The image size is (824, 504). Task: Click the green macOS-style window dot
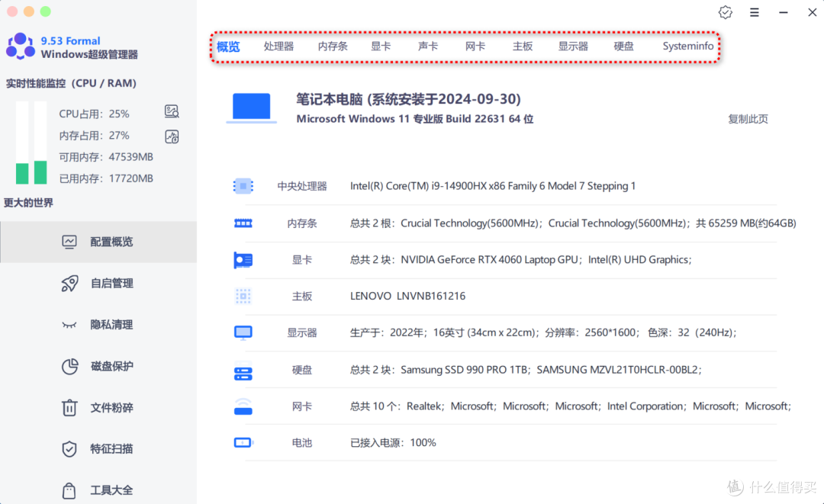point(46,11)
